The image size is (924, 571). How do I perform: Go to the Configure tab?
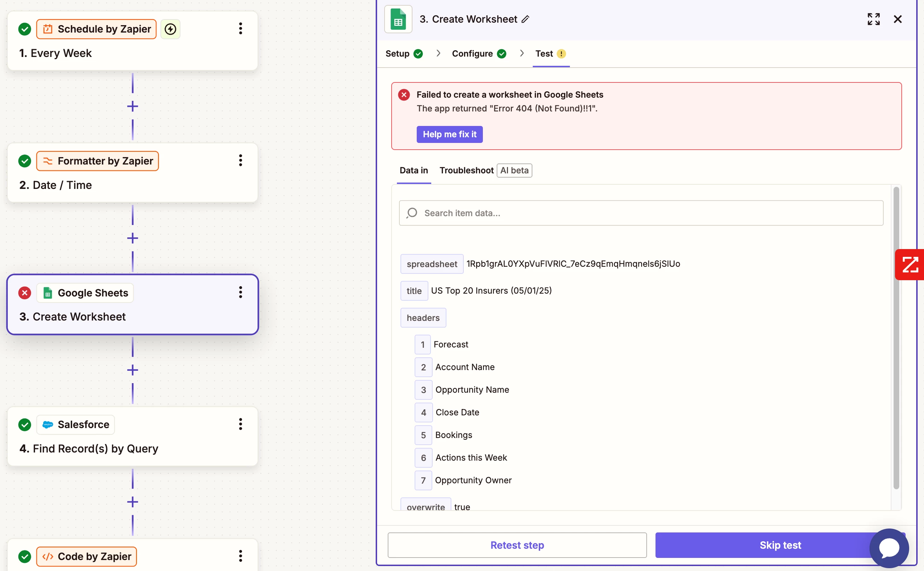479,54
